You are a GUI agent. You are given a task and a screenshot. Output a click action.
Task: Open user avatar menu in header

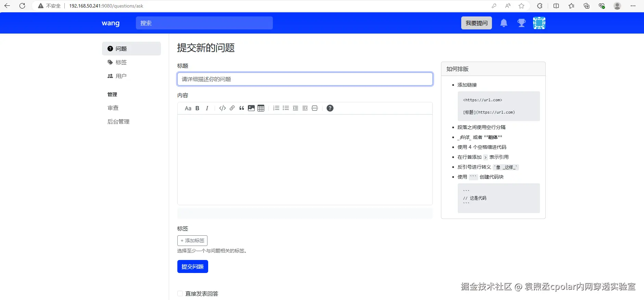pyautogui.click(x=539, y=23)
